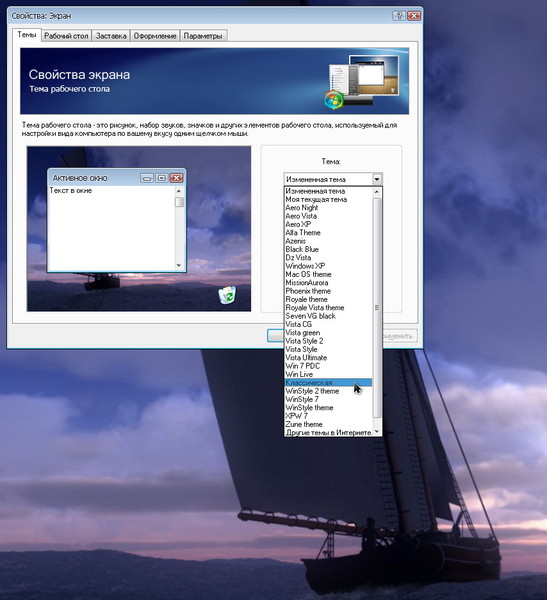Click the Тема combo box dropdown arrow

click(x=377, y=179)
